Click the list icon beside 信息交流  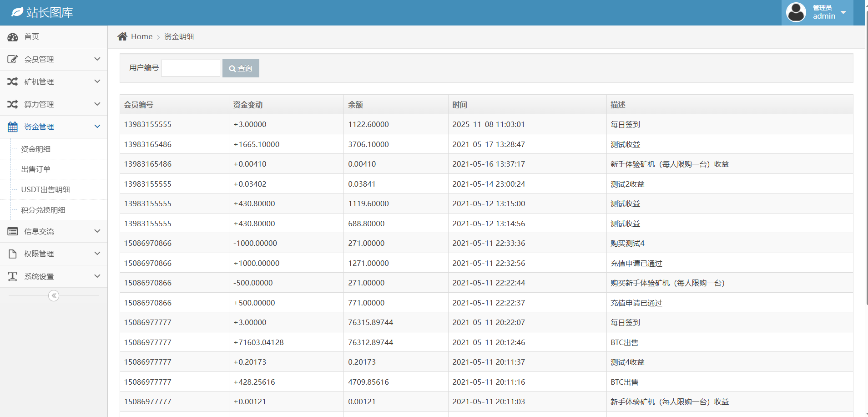click(x=13, y=231)
